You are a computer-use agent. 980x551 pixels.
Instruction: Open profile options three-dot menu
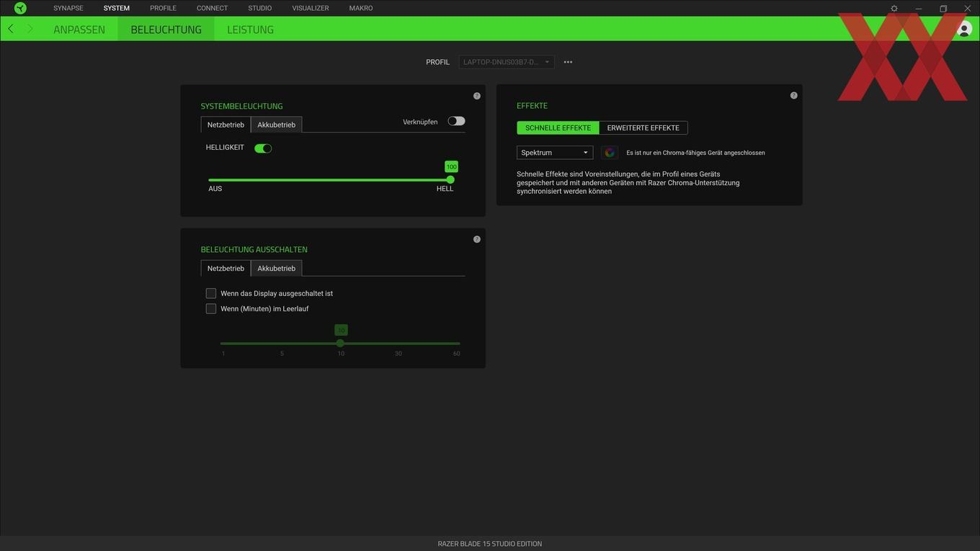click(x=568, y=62)
